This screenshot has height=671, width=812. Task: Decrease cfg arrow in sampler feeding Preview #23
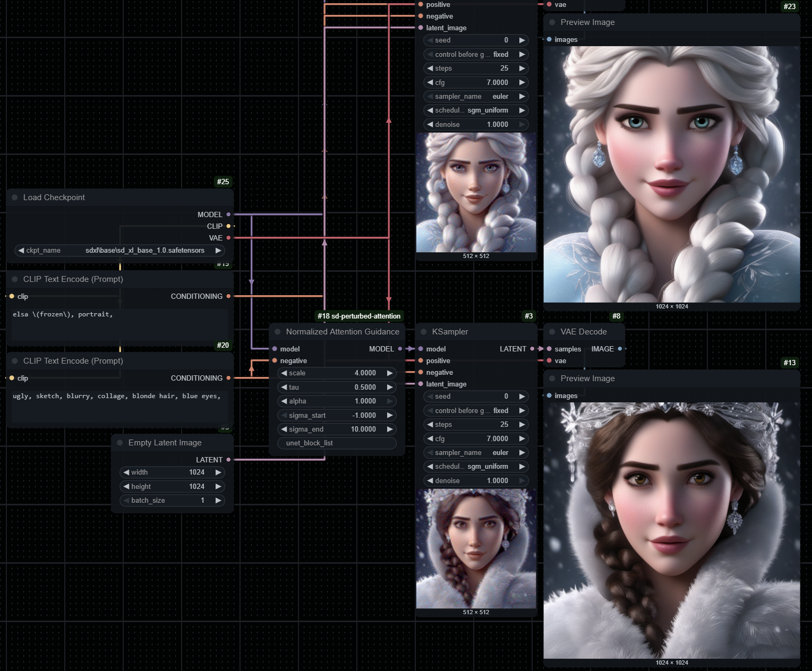coord(430,82)
